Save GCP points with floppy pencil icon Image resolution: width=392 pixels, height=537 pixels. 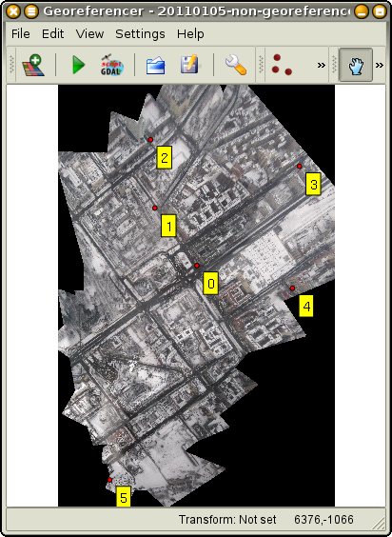190,65
